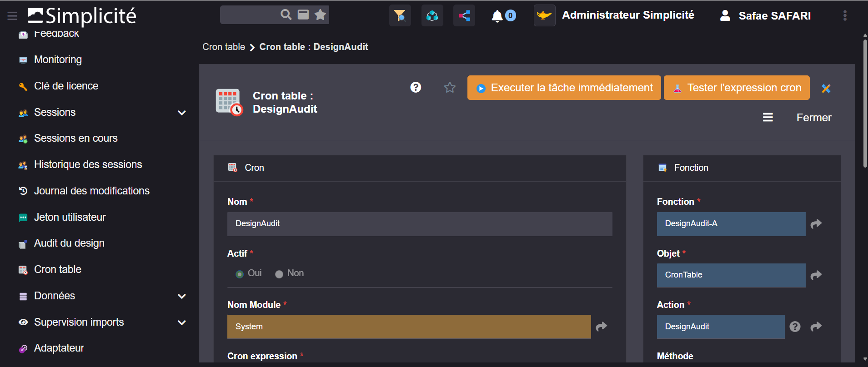Click the help question mark in form header

coord(416,87)
